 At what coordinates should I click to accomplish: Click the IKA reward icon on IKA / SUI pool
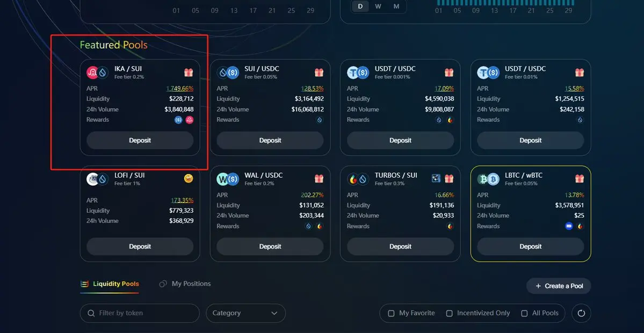[190, 120]
